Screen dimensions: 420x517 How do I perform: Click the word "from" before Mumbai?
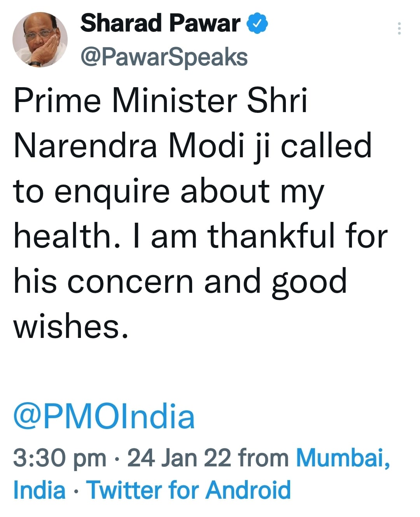pos(264,457)
